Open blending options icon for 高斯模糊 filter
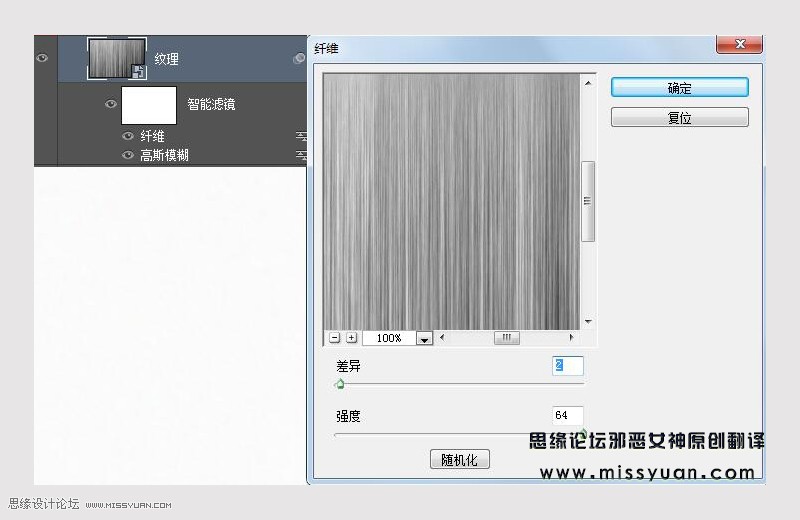The height and width of the screenshot is (520, 800). pos(302,155)
